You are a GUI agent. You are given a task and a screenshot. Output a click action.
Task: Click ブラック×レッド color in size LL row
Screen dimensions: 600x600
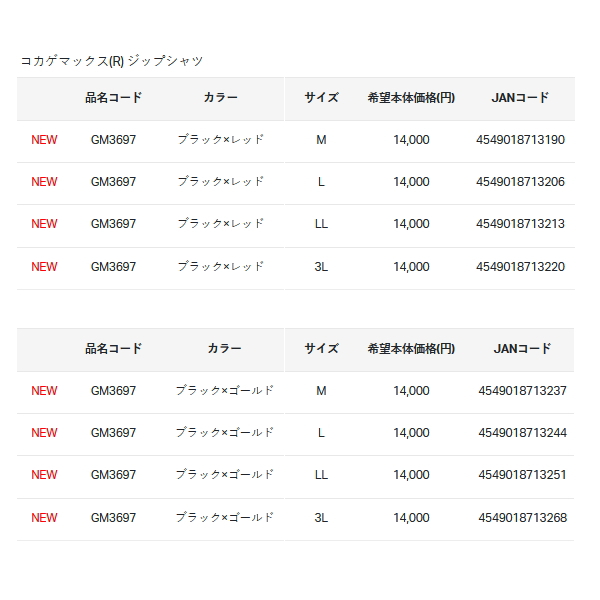pos(220,224)
